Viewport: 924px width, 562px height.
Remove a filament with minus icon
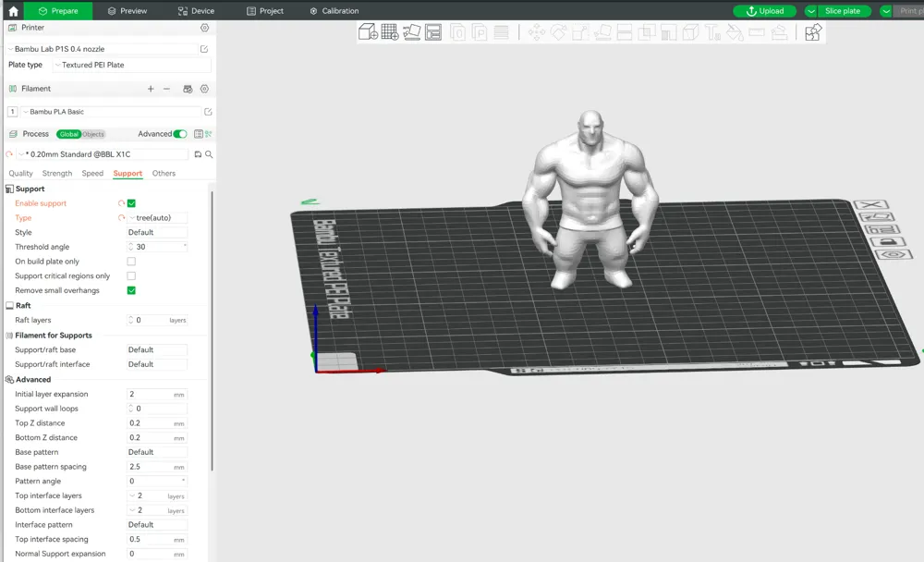point(166,89)
